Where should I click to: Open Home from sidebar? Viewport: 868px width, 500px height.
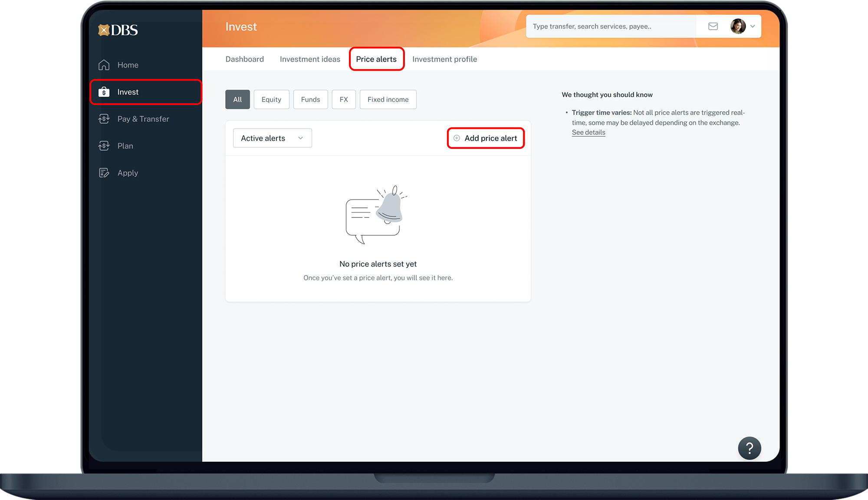[x=128, y=65]
